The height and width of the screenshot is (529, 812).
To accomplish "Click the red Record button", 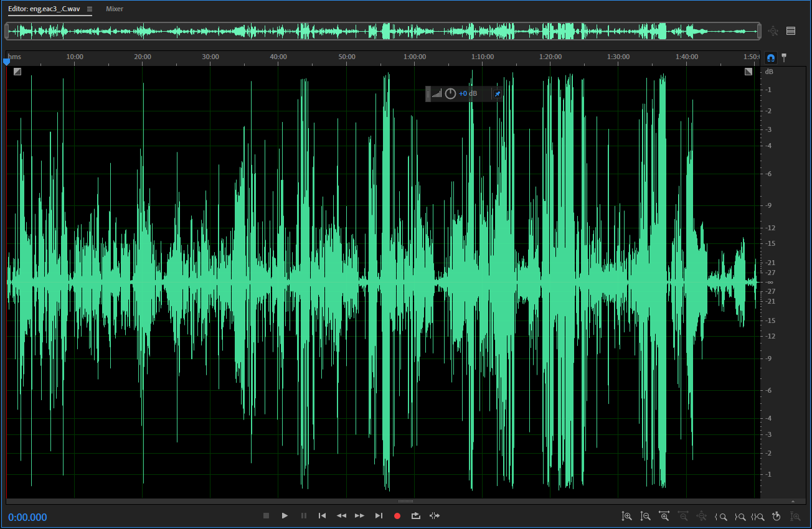I will tap(397, 516).
